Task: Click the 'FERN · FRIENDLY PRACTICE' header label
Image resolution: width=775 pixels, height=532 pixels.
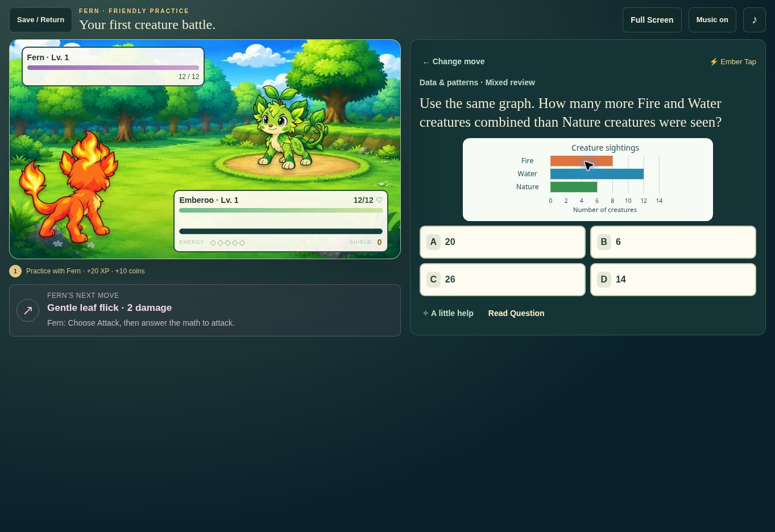Action: coord(134,11)
